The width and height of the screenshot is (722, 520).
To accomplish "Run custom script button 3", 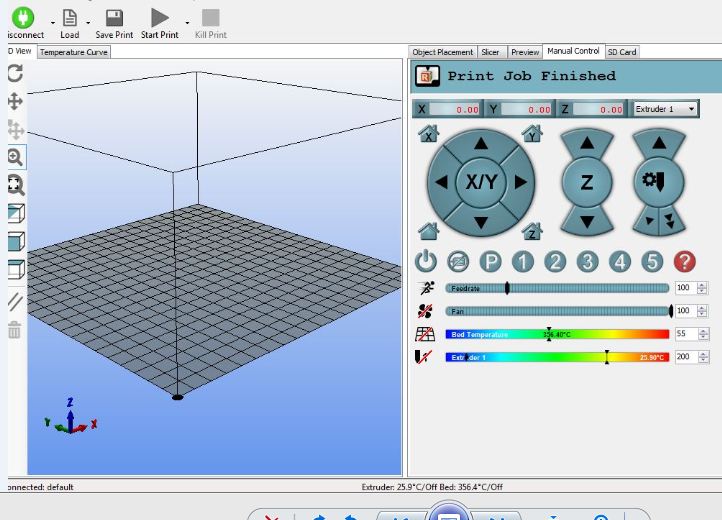I will pyautogui.click(x=588, y=262).
